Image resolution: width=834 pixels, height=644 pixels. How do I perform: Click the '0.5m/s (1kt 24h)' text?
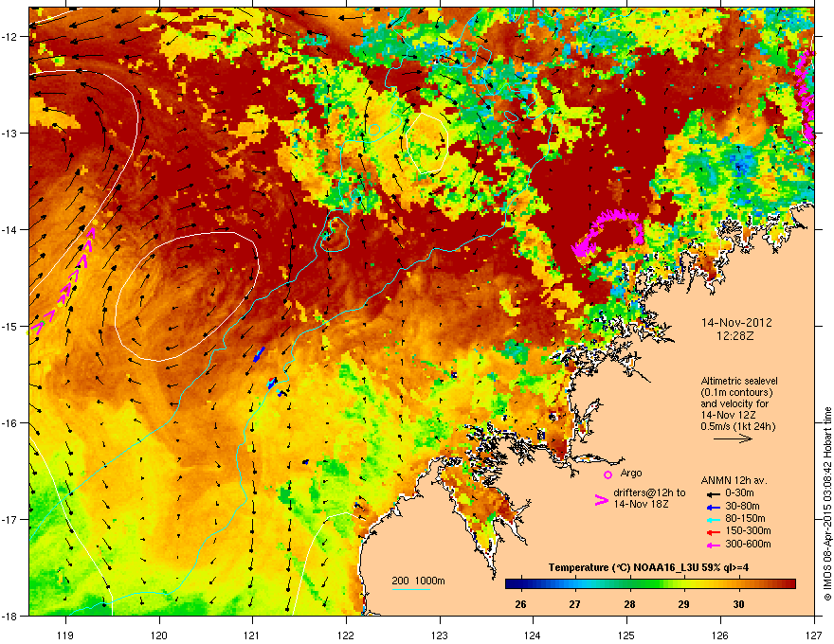[x=737, y=426]
